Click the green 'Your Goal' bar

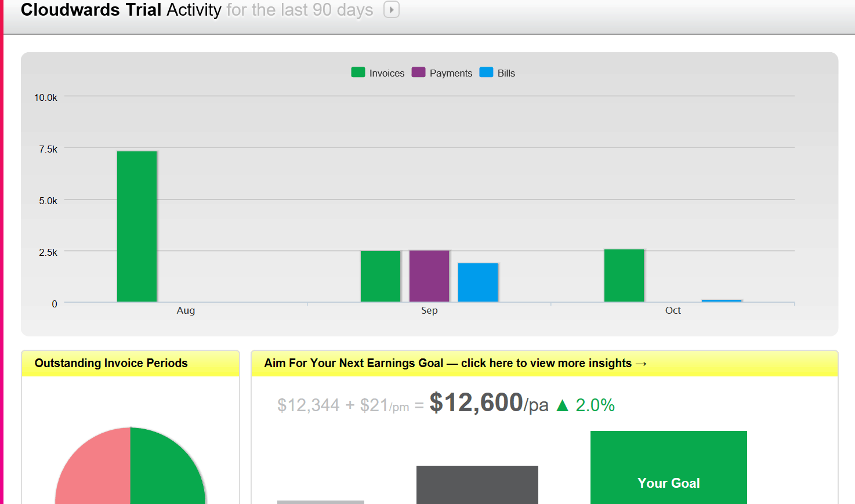click(x=669, y=467)
